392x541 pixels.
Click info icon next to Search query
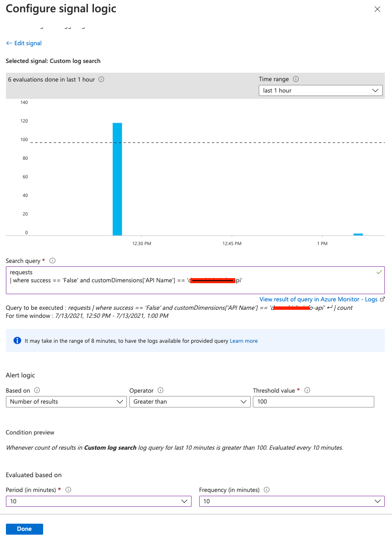(52, 261)
